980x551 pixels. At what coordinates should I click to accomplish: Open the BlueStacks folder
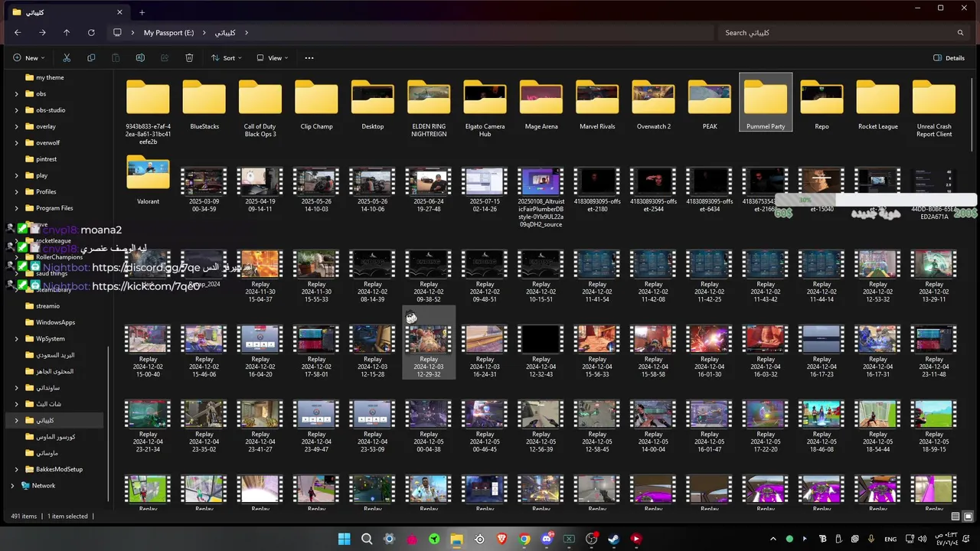[204, 105]
